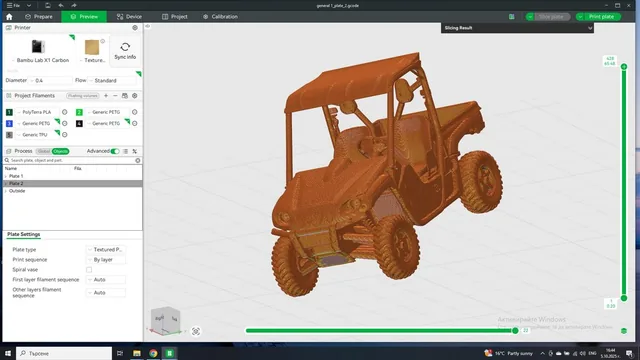
Task: Open Project Filaments settings gear
Action: click(135, 96)
